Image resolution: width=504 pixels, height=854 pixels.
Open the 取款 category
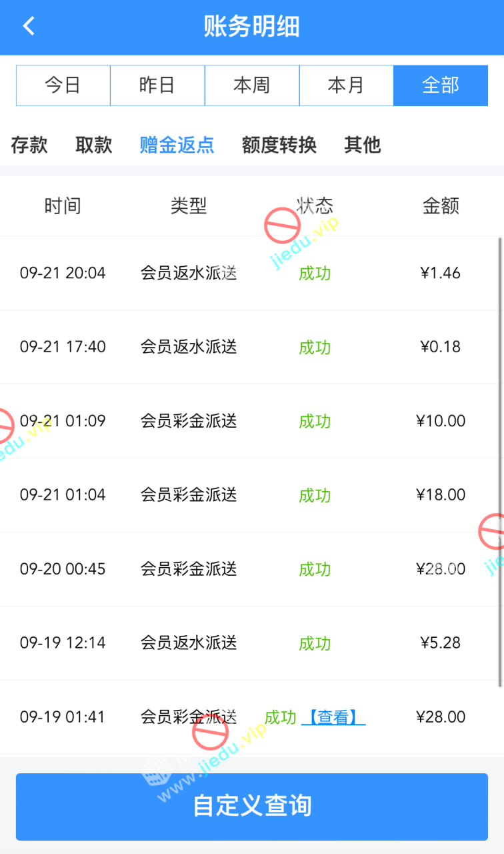[x=93, y=145]
